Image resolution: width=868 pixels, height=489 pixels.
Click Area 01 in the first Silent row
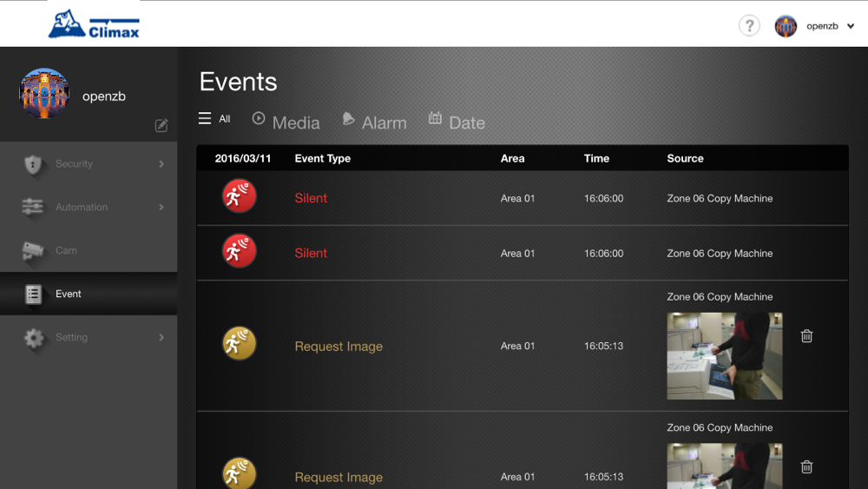pyautogui.click(x=517, y=198)
